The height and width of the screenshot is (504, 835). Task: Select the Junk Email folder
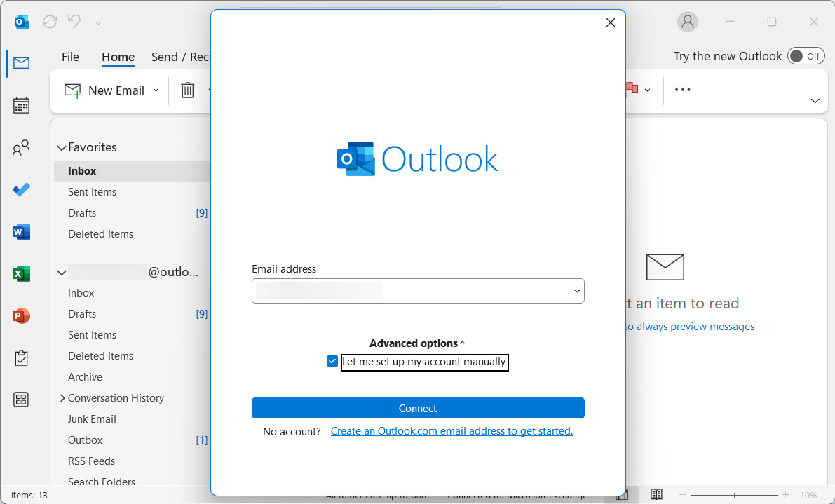pyautogui.click(x=91, y=418)
